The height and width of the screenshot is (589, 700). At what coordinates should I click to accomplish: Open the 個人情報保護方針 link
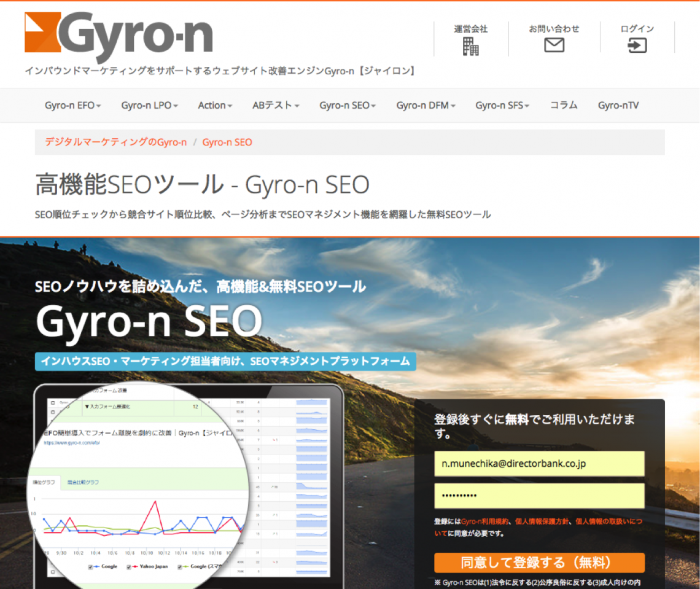coord(542,521)
